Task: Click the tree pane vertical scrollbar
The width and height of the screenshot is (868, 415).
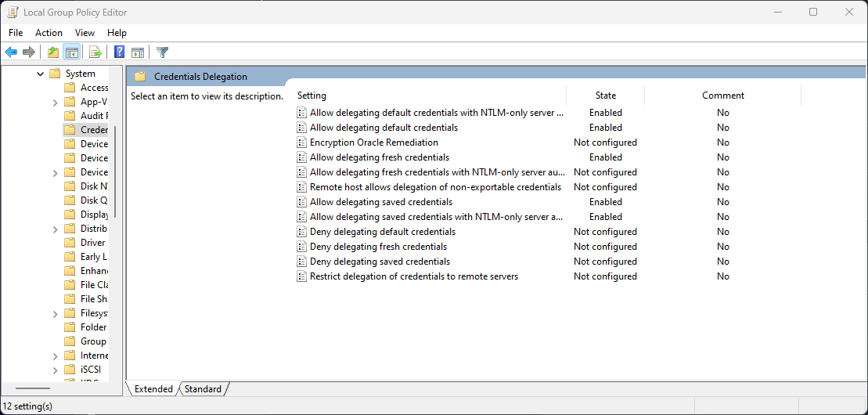Action: click(115, 171)
